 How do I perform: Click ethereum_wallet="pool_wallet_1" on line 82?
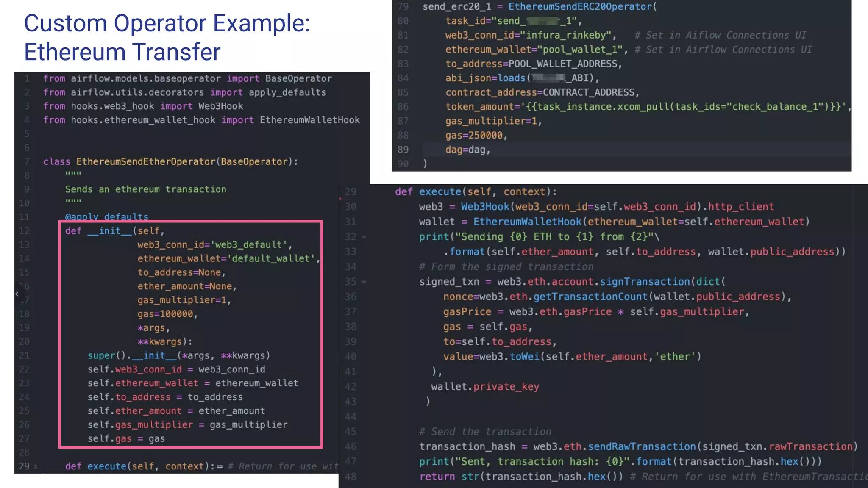(x=537, y=50)
